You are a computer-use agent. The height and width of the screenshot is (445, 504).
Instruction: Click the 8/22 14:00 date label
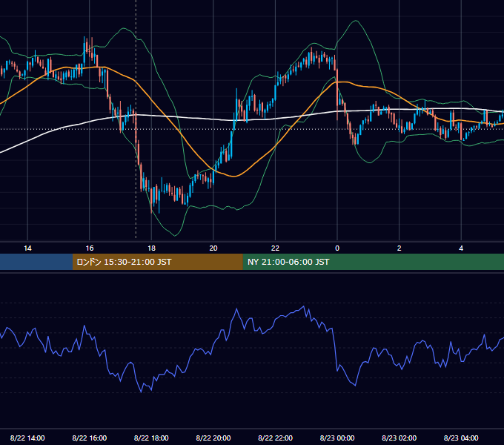(27, 438)
